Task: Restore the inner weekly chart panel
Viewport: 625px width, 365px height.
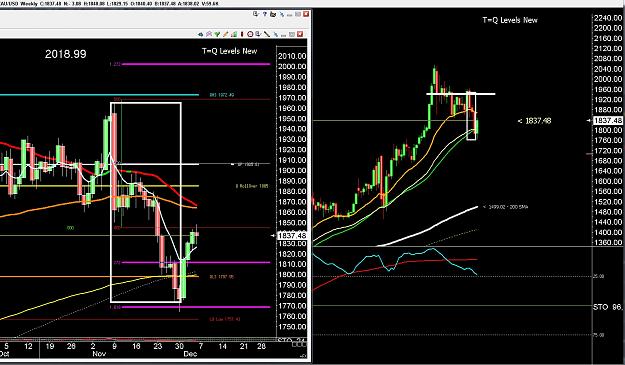Action: [292, 34]
